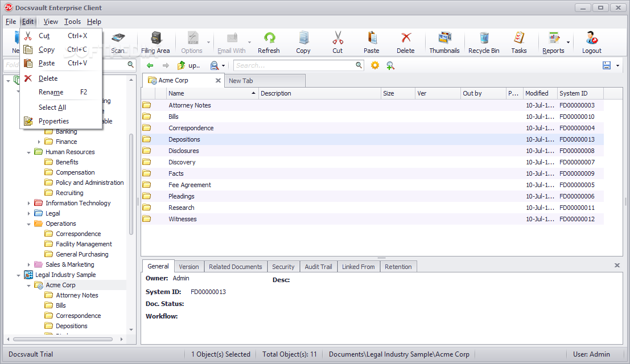Expand the Legal folder node
The image size is (630, 364).
click(28, 213)
